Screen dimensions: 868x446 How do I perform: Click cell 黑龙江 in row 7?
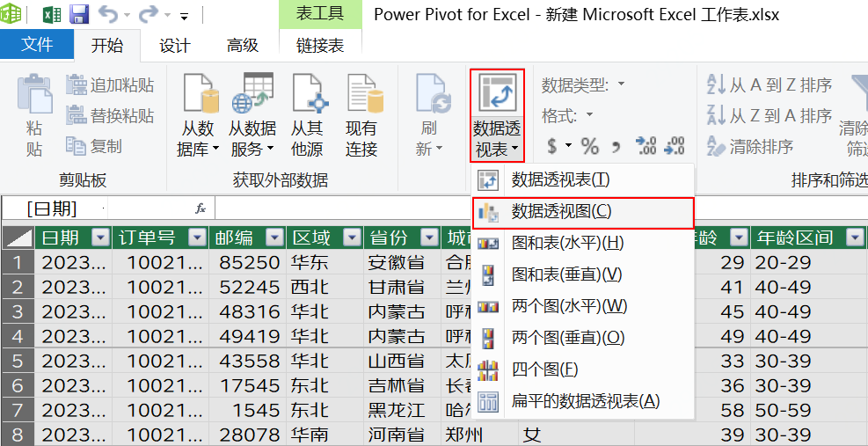click(x=403, y=411)
